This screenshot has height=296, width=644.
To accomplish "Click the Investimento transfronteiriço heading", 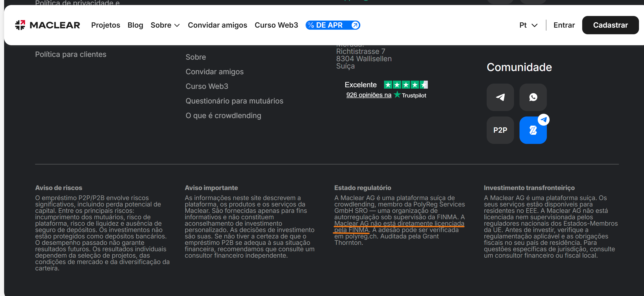I will click(x=529, y=188).
